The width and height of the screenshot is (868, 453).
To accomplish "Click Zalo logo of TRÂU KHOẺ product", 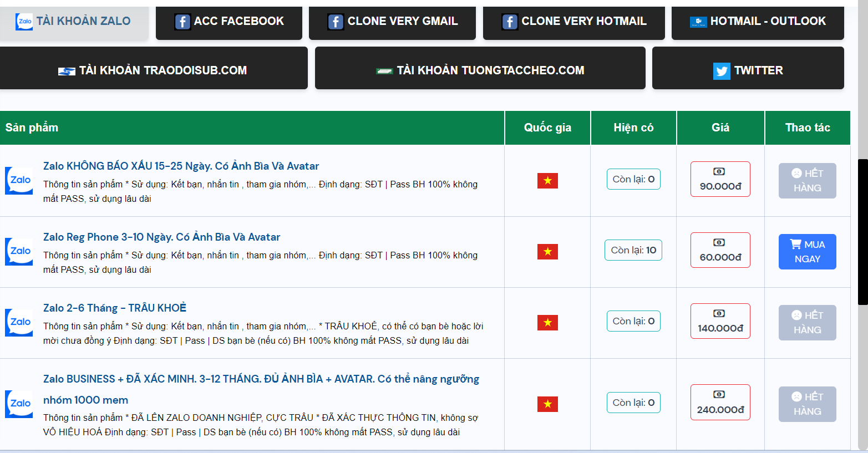I will (19, 323).
